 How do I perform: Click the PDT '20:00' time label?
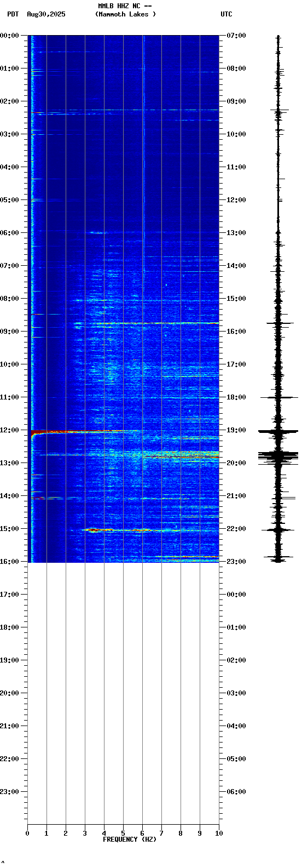click(x=10, y=693)
